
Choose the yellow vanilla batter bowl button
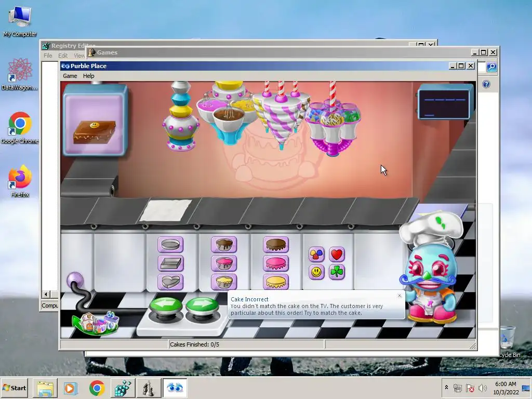[x=224, y=282]
